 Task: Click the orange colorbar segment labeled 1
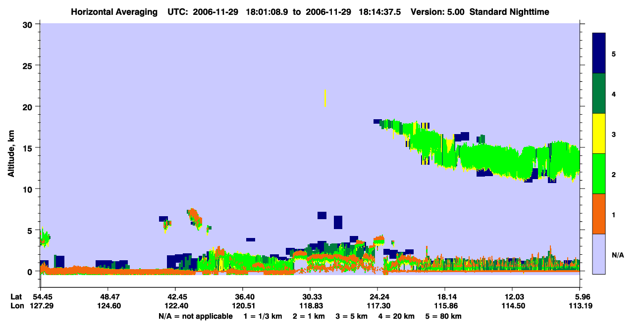(599, 214)
